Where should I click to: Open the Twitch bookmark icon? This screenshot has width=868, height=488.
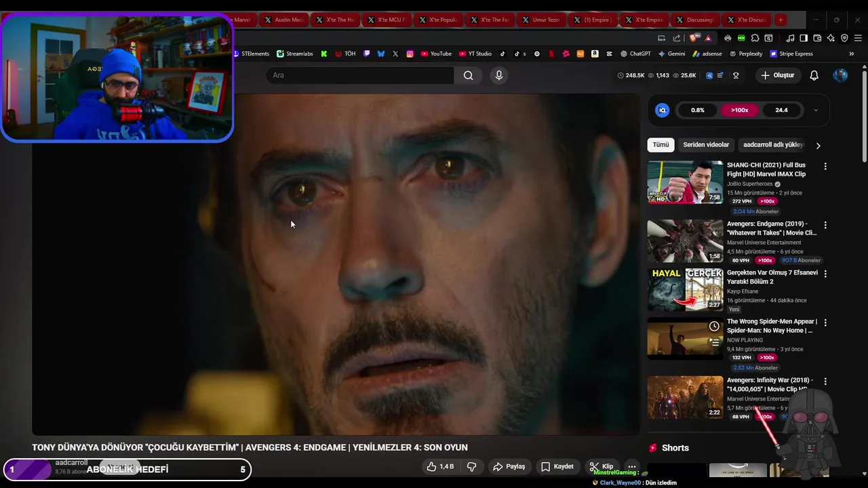tap(367, 54)
